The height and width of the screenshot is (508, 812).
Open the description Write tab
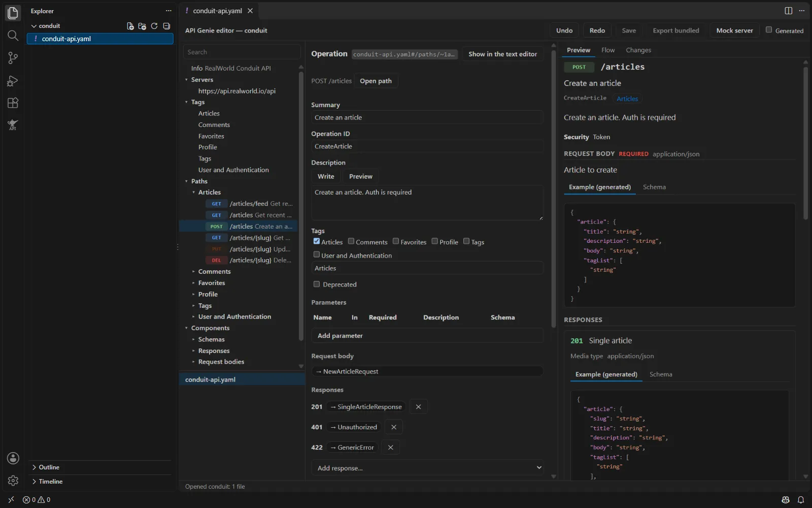(326, 176)
